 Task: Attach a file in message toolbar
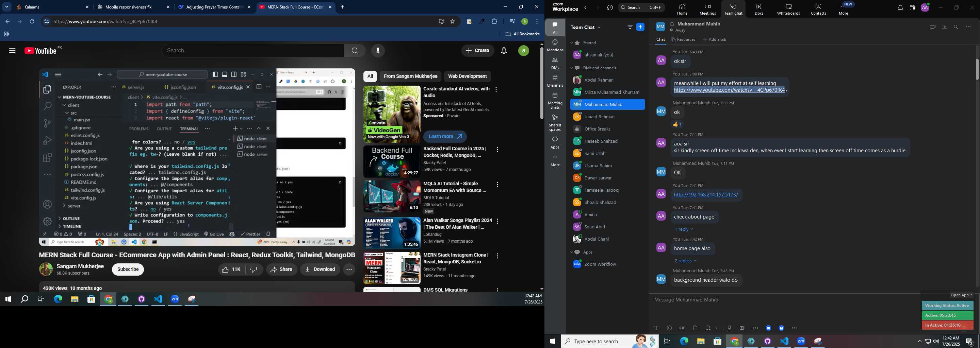695,328
